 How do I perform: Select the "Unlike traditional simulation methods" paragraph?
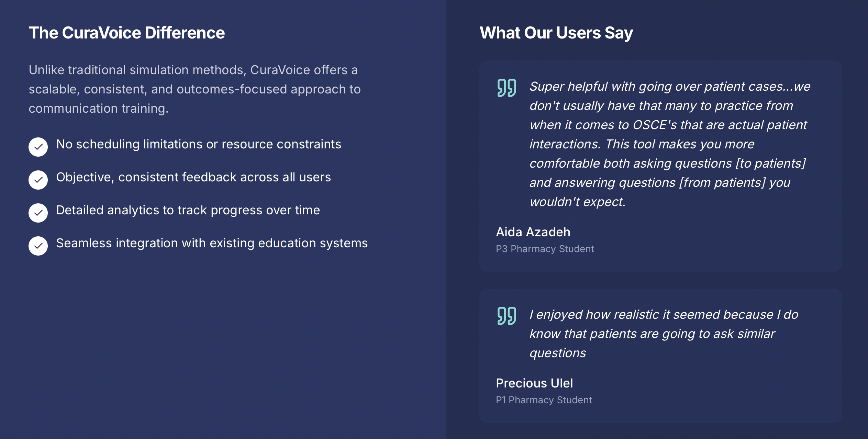(x=194, y=89)
